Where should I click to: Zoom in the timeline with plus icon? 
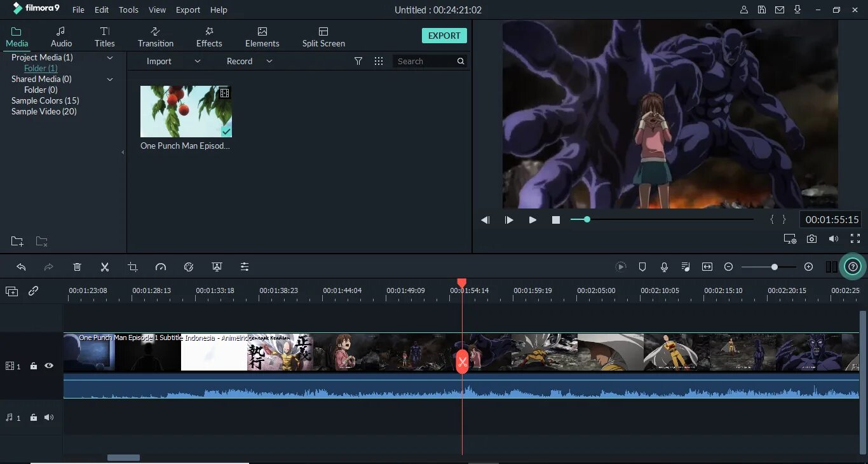809,267
